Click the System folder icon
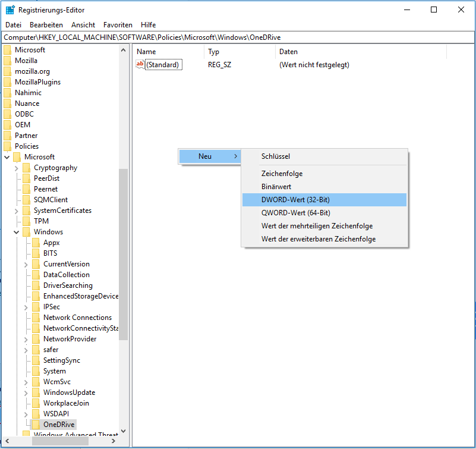476x449 pixels. pos(36,371)
